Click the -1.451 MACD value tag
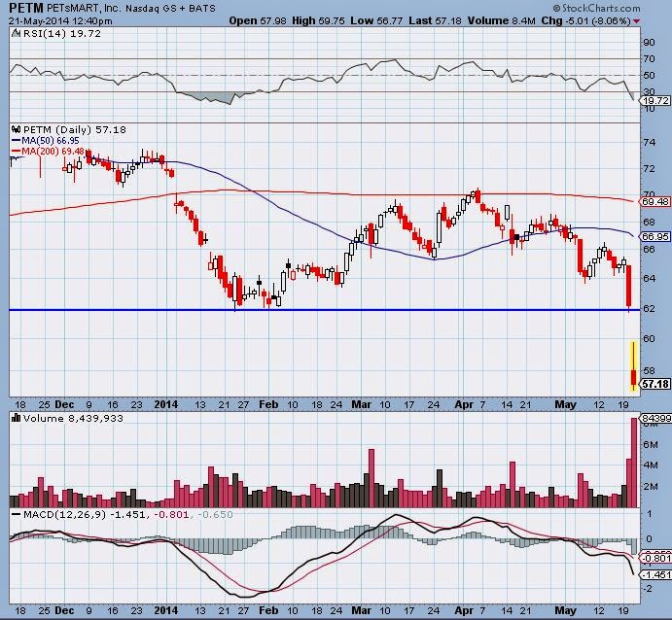 pyautogui.click(x=654, y=575)
